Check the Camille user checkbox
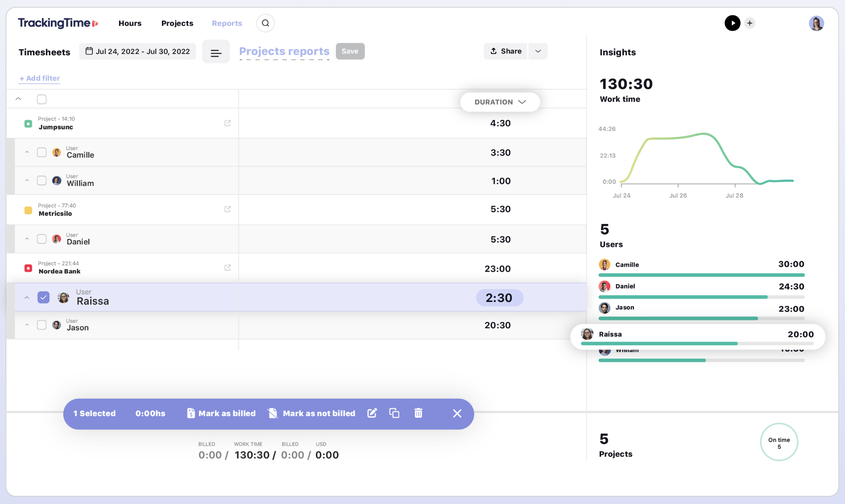This screenshot has height=504, width=845. coord(41,153)
